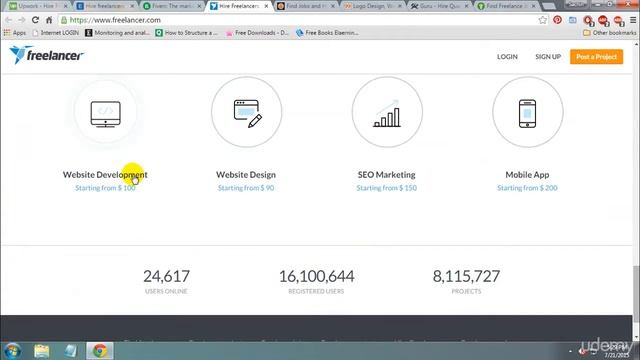Click the 8,115,727 projects figure
The width and height of the screenshot is (640, 360).
(x=466, y=276)
